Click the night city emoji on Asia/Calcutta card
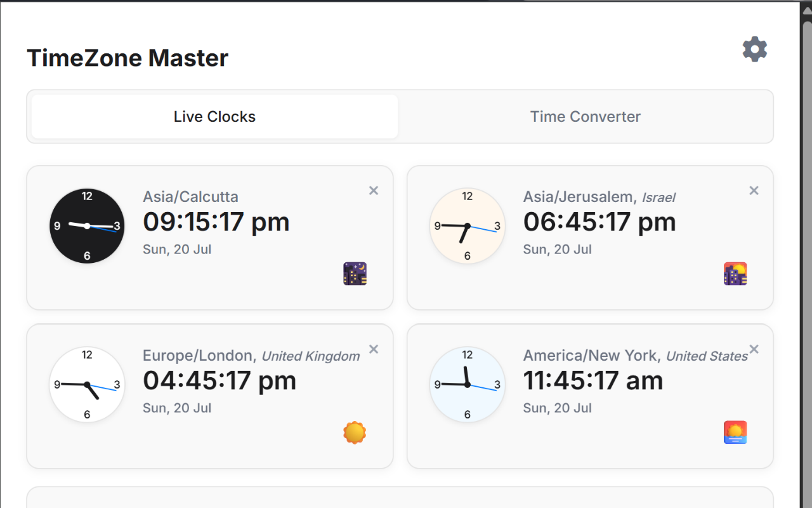Image resolution: width=812 pixels, height=508 pixels. tap(355, 273)
